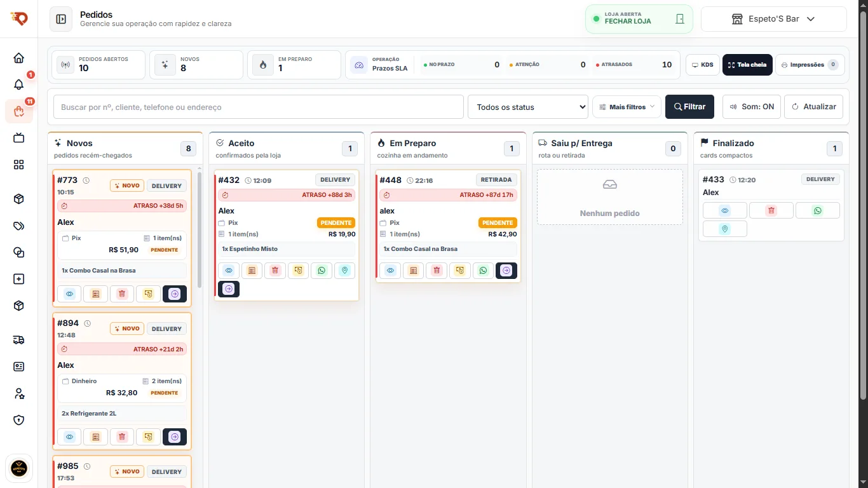Delete order #894 with trash icon

[123, 437]
